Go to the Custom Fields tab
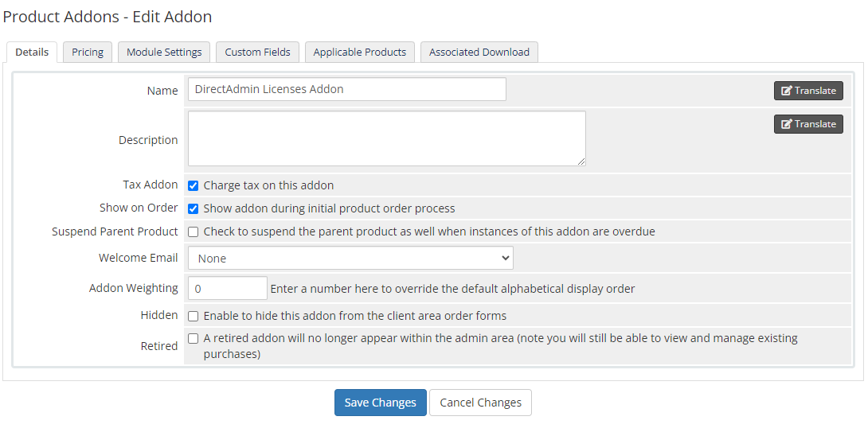 (x=257, y=52)
